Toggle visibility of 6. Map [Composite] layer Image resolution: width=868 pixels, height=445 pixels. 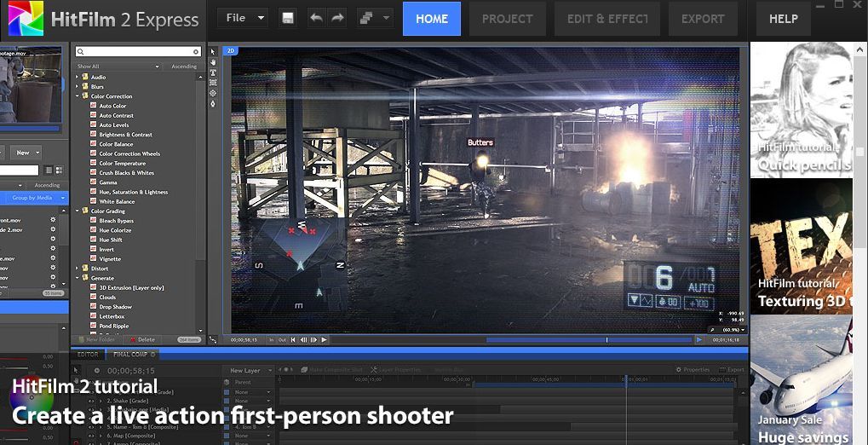[91, 436]
